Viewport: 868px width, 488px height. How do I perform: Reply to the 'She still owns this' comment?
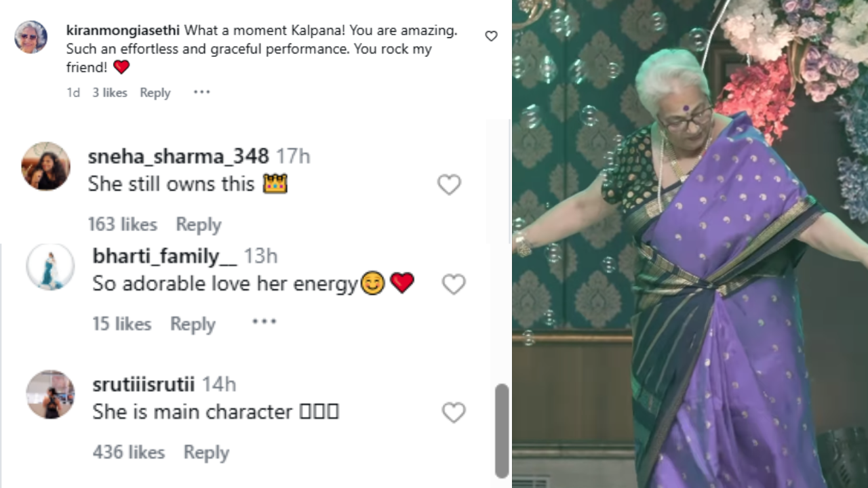(x=198, y=224)
